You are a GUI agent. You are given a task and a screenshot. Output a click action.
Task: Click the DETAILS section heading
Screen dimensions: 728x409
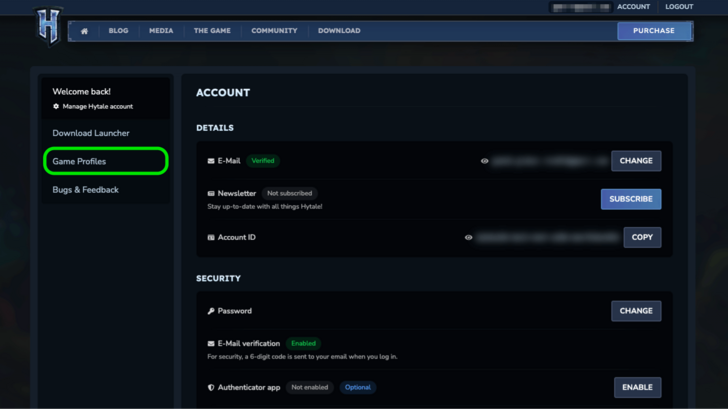pos(215,128)
